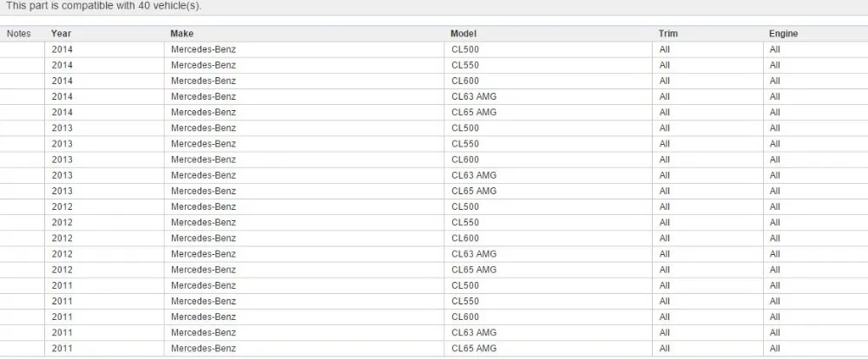Click the Model column header

pos(464,34)
